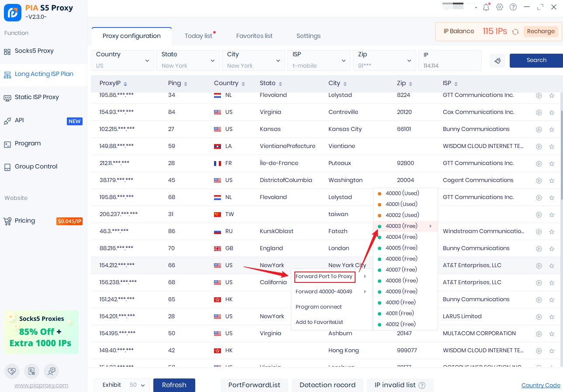
Task: Toggle favorite star for LARUS Limited row
Action: (x=552, y=316)
